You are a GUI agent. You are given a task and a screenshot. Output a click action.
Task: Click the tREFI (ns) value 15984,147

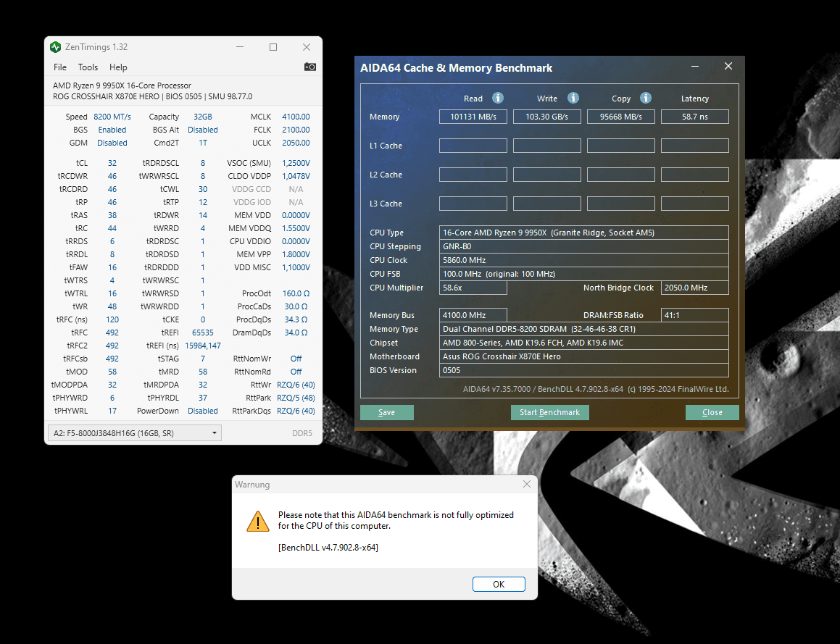pyautogui.click(x=202, y=346)
